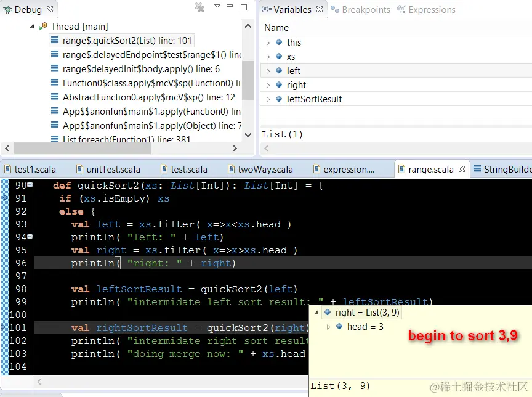
Task: Open the unitTest.scala editor tab
Action: [108, 169]
